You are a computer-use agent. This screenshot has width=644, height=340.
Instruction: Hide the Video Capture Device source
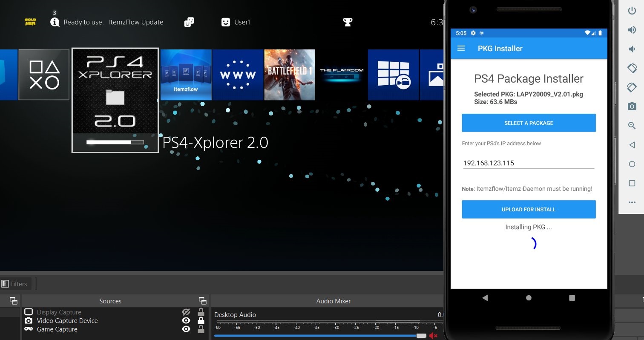pos(186,321)
